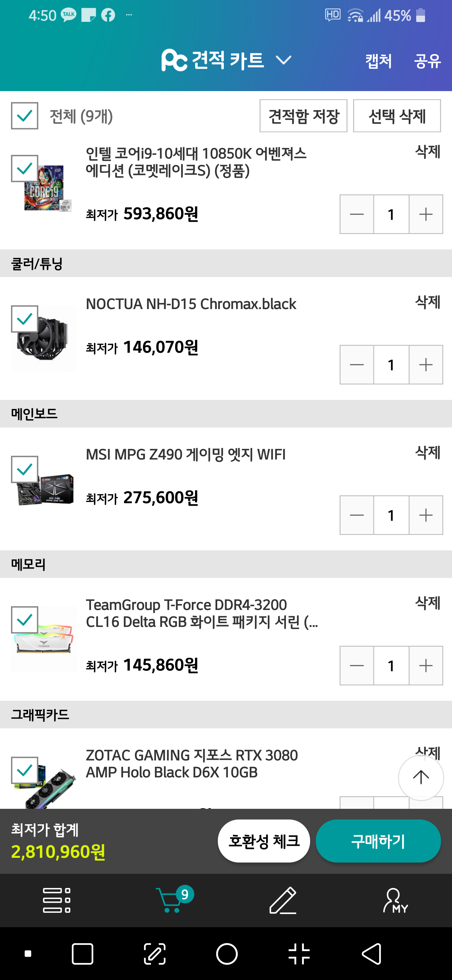Run the 호환성 체크 compatibility check

264,841
